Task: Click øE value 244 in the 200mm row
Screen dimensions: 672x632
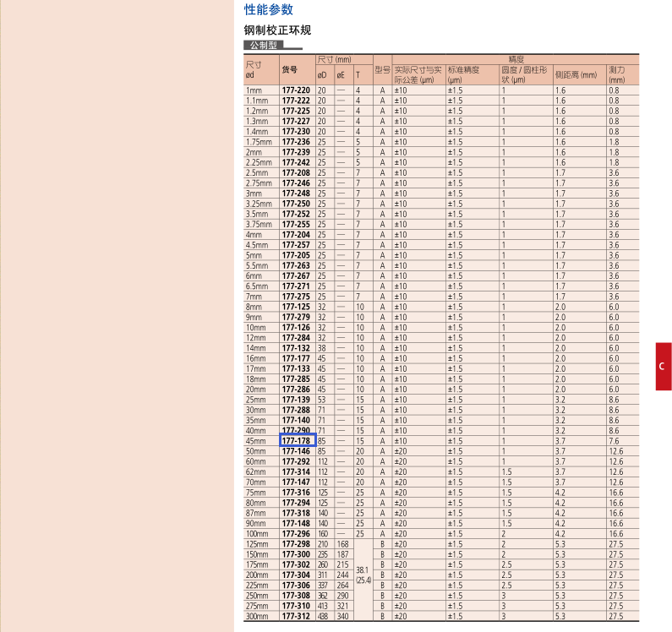Action: click(x=342, y=575)
